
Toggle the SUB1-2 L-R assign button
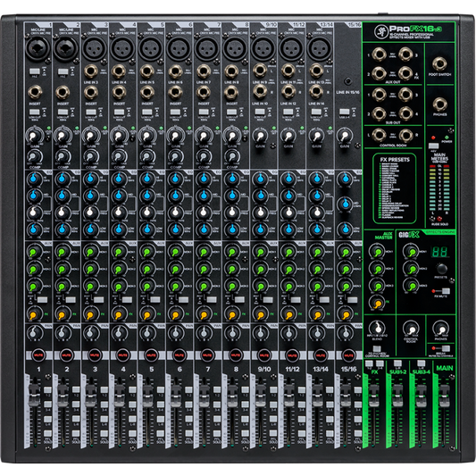click(x=397, y=363)
